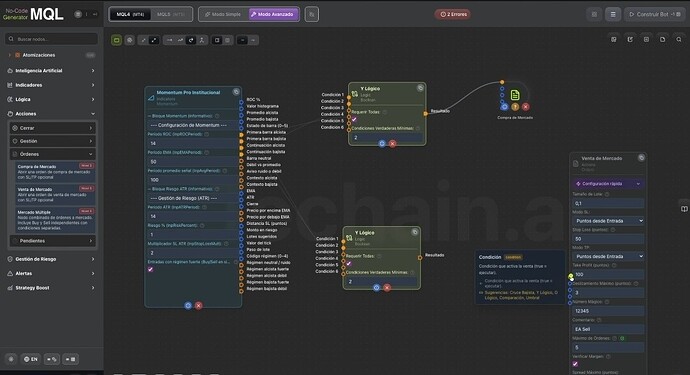Viewport: 690px width, 375px height.
Task: Select Modo Simple
Action: click(x=223, y=15)
